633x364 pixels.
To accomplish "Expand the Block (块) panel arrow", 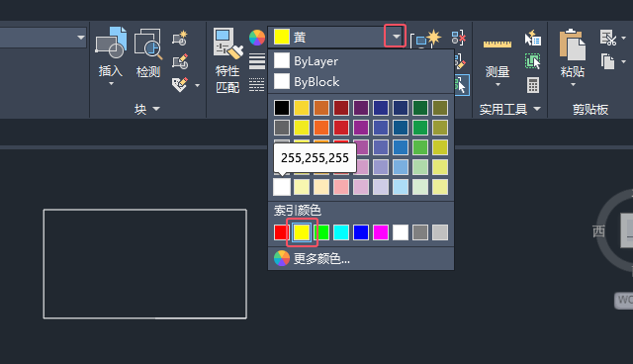I will pyautogui.click(x=156, y=109).
